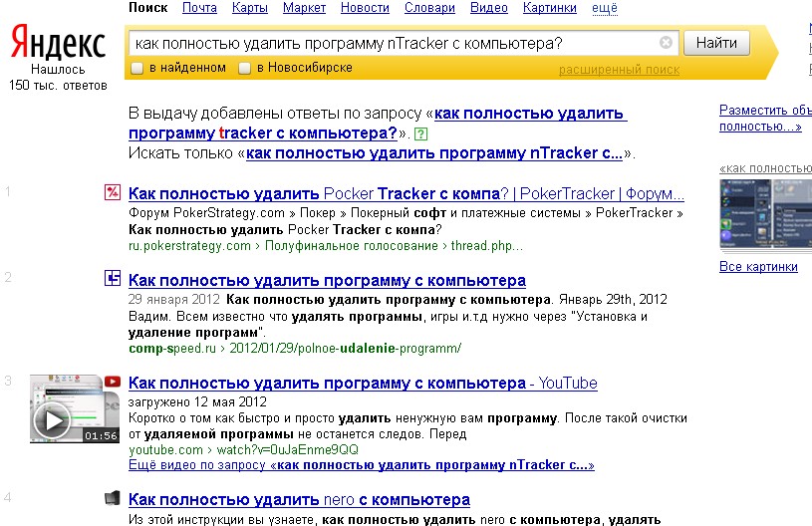Open the Видео service tab
Image resolution: width=812 pixels, height=526 pixels.
tap(489, 8)
